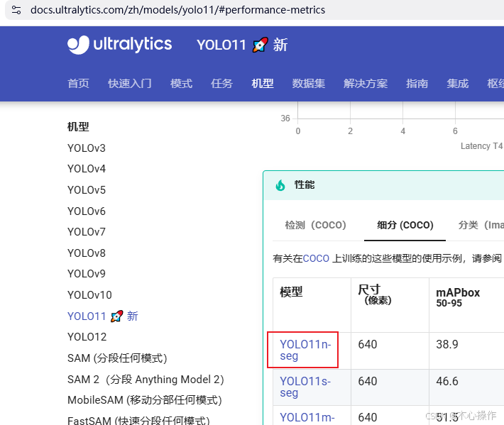Open YOLOv3 in the sidebar
The image size is (504, 425).
coord(87,148)
